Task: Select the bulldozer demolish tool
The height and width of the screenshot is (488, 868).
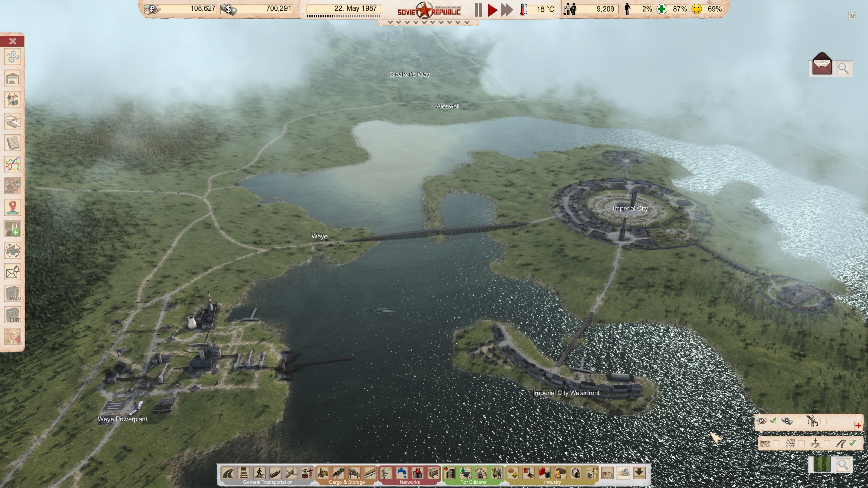Action: point(623,473)
